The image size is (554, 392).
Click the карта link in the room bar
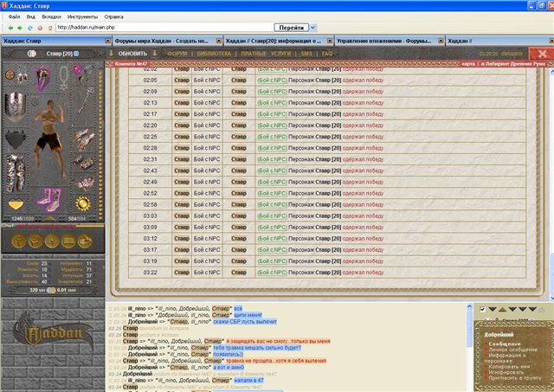pyautogui.click(x=468, y=64)
